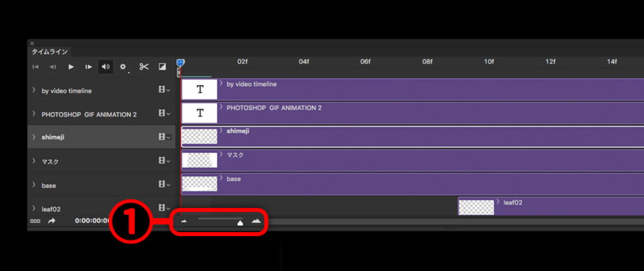Expand the base track chevron
The image size is (644, 271).
(34, 185)
